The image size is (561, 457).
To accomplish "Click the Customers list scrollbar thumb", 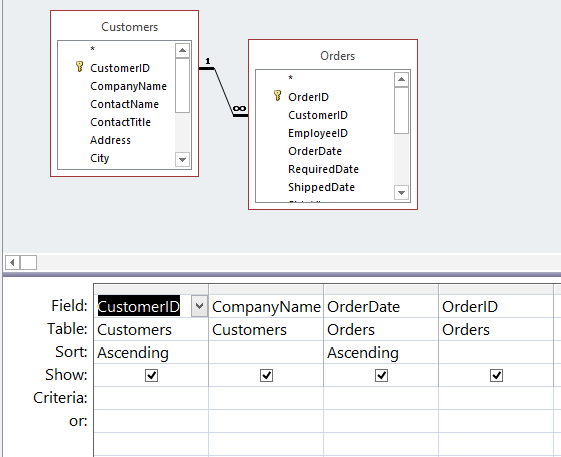I will (x=182, y=85).
